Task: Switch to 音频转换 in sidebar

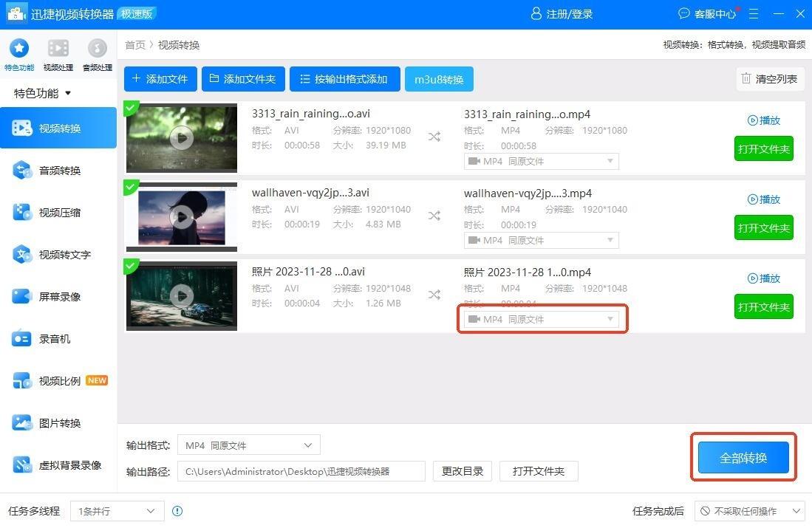Action: pyautogui.click(x=59, y=171)
